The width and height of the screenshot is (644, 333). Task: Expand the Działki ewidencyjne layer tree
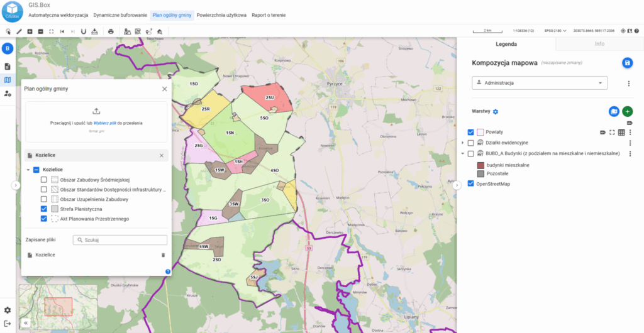point(464,143)
